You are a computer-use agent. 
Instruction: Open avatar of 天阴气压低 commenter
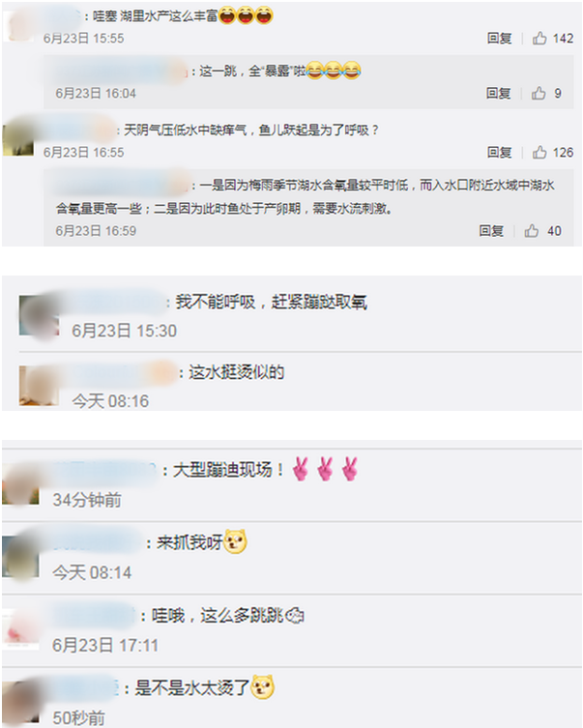point(18,137)
